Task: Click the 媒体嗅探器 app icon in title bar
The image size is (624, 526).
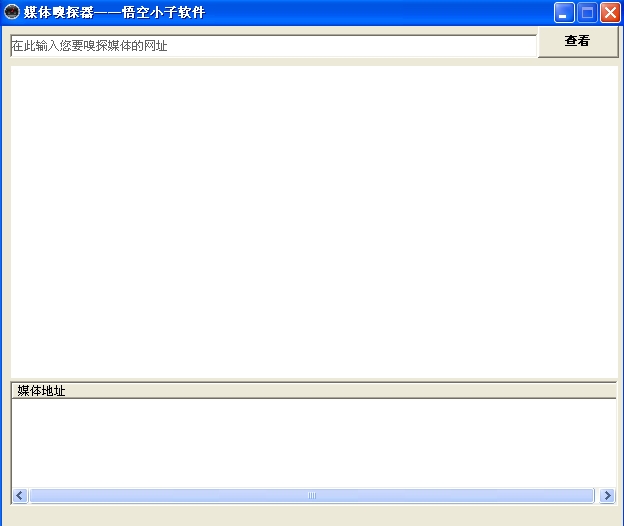Action: point(12,12)
